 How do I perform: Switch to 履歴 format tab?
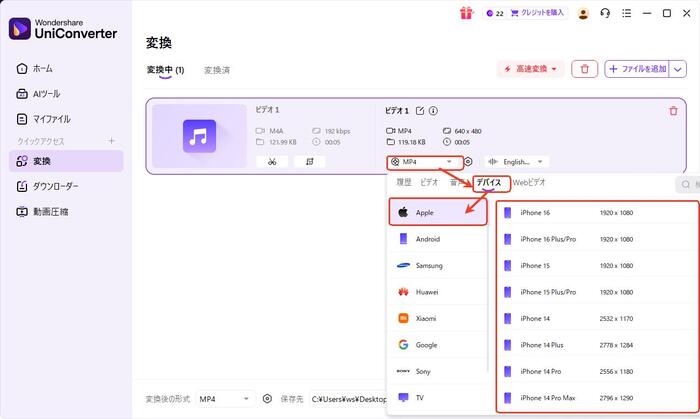tap(404, 182)
